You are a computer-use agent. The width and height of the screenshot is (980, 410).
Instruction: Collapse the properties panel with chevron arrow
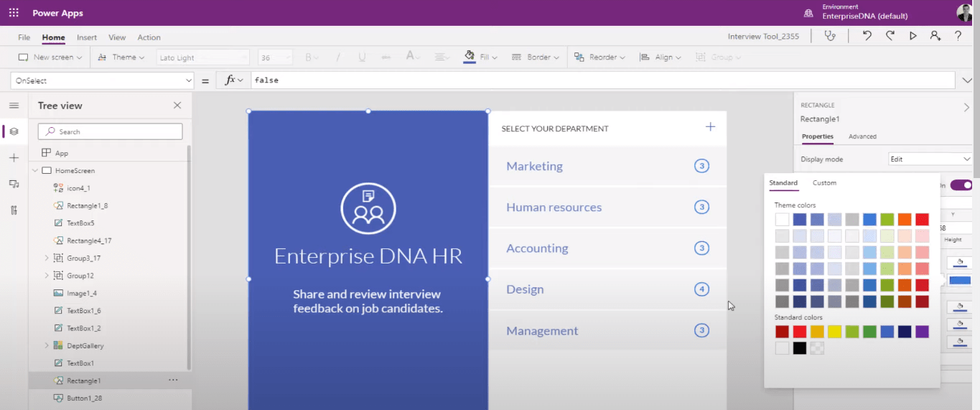click(x=966, y=108)
